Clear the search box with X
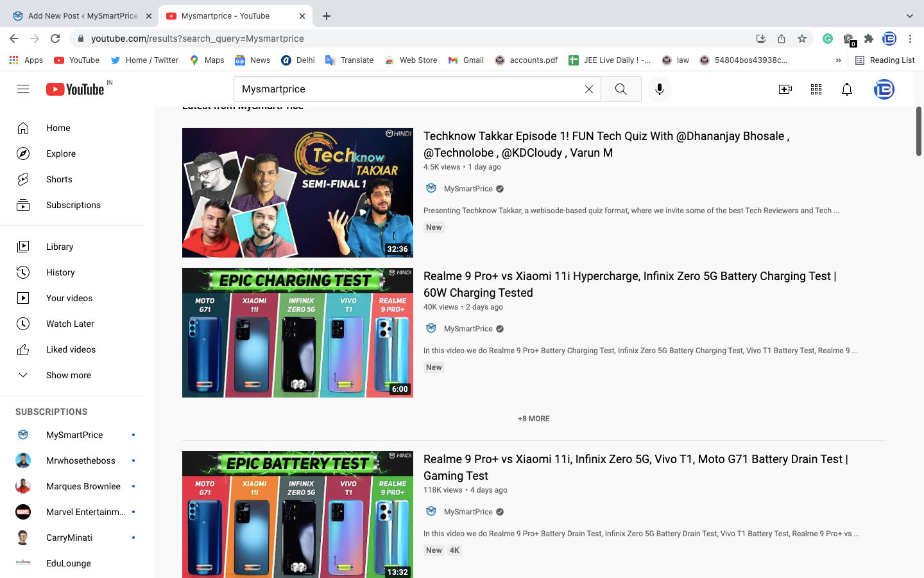The height and width of the screenshot is (578, 924). click(x=589, y=89)
